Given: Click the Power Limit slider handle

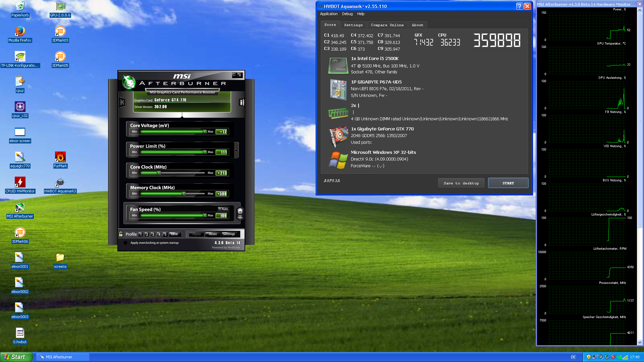Looking at the screenshot, I should pos(205,152).
